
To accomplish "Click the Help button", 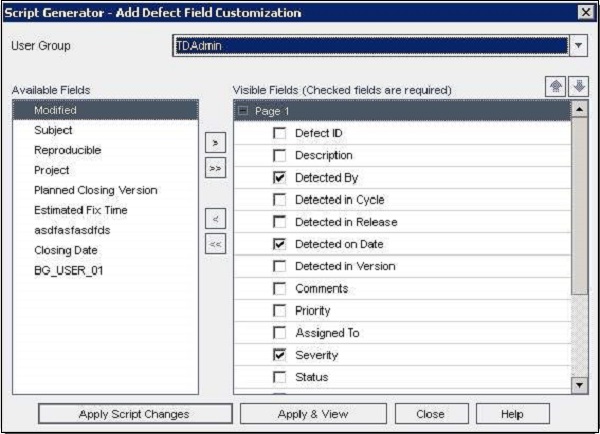I will [512, 413].
